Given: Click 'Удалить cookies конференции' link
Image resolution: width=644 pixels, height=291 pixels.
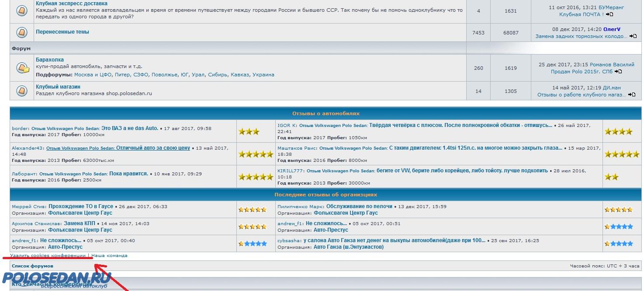Looking at the screenshot, I should point(48,255).
